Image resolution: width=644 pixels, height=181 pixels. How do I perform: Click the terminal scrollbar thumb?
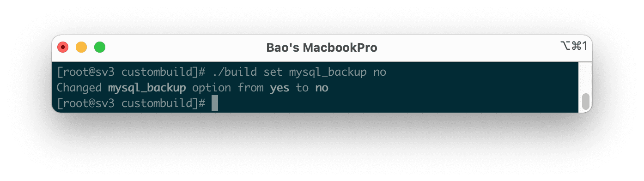[586, 102]
